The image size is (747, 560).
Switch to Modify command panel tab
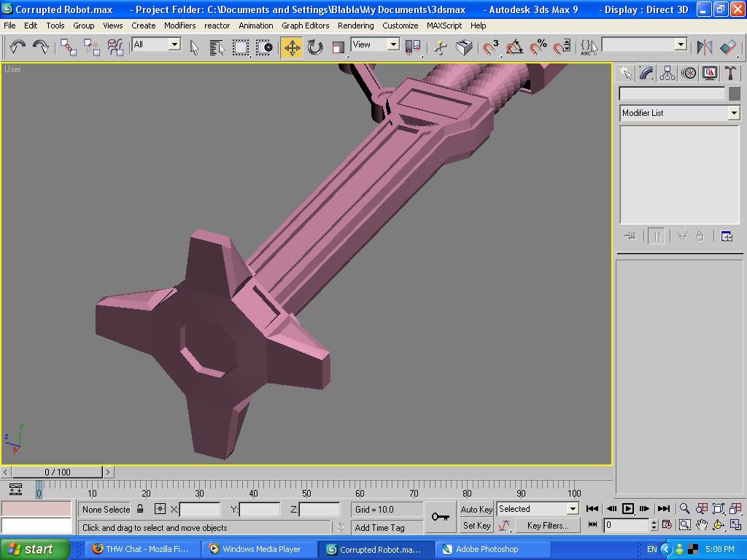[646, 73]
